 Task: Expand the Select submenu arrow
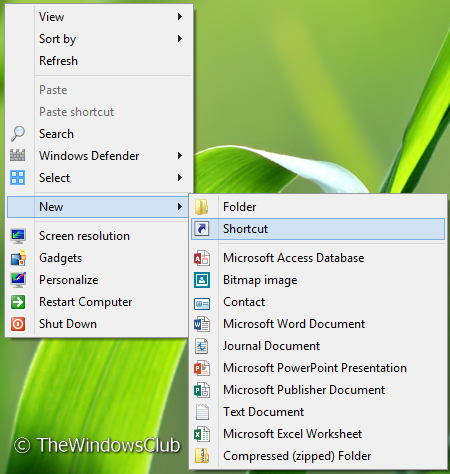180,177
